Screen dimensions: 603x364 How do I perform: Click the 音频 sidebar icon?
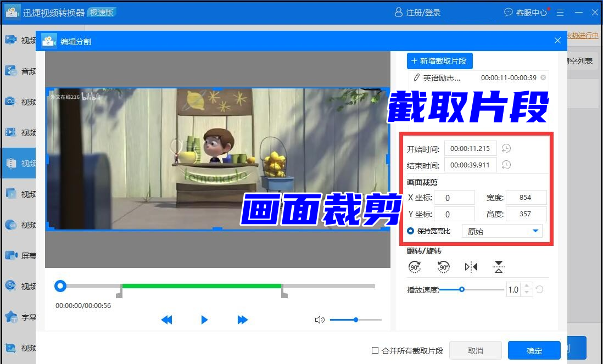tap(11, 71)
